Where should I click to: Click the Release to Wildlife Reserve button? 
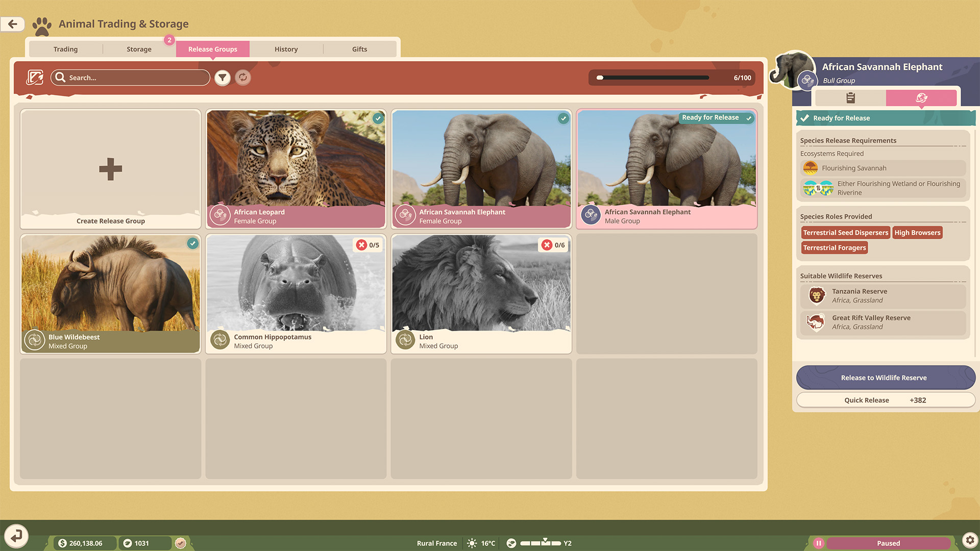(886, 378)
